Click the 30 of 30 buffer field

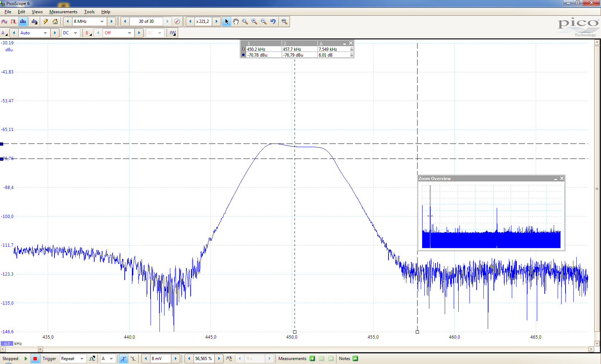[x=146, y=21]
